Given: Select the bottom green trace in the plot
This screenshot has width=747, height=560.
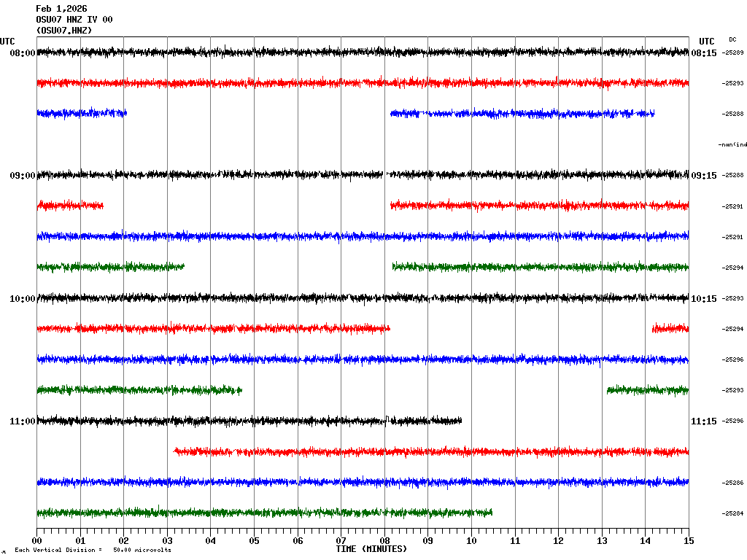Looking at the screenshot, I should tap(263, 513).
